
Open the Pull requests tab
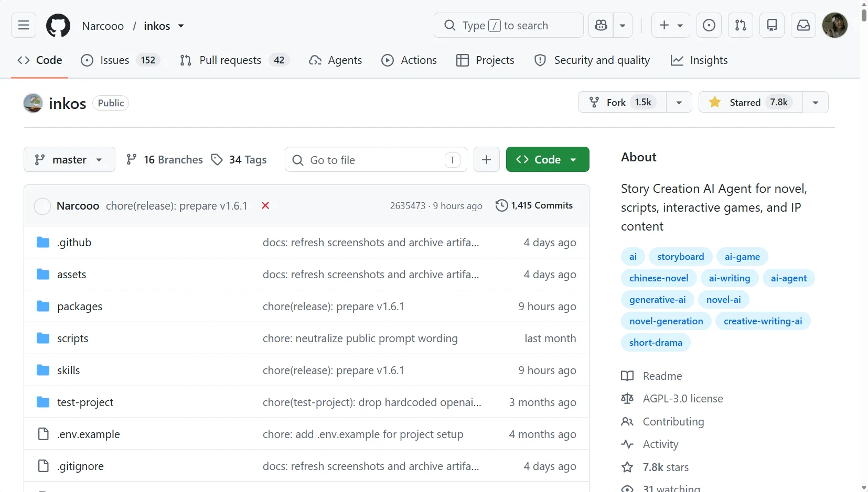pos(234,60)
